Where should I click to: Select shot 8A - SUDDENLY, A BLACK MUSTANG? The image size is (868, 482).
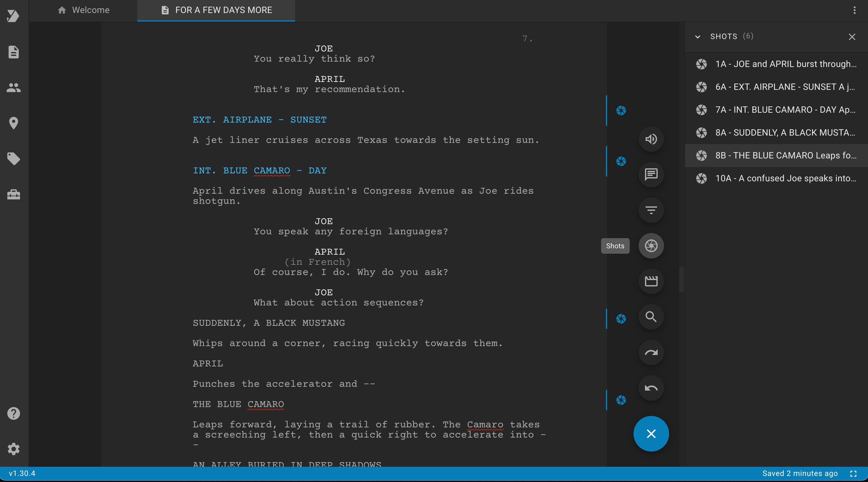tap(776, 133)
